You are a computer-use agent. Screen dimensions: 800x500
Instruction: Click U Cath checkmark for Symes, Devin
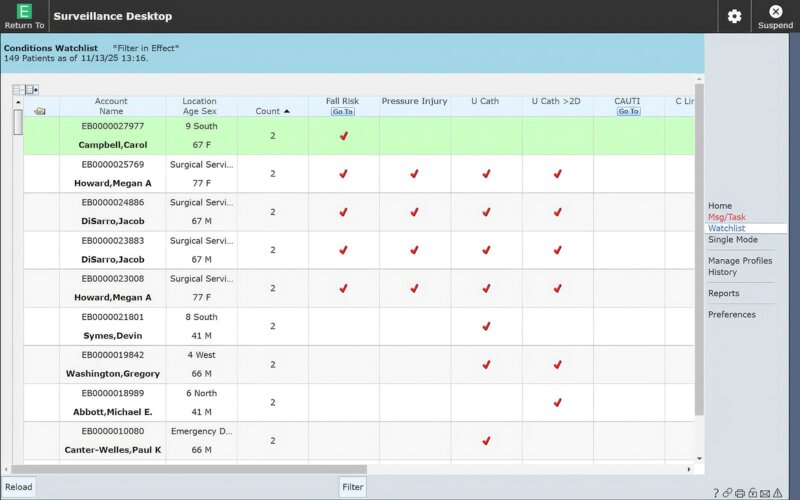(486, 326)
